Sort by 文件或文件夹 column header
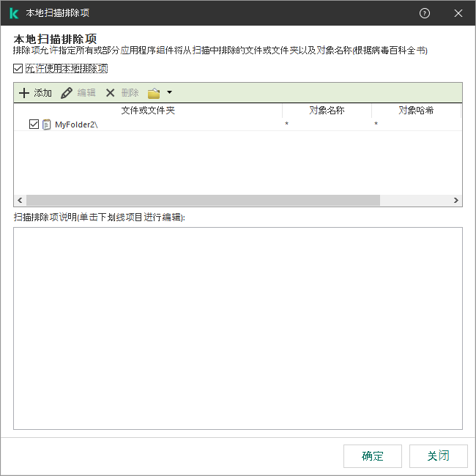 [x=148, y=111]
